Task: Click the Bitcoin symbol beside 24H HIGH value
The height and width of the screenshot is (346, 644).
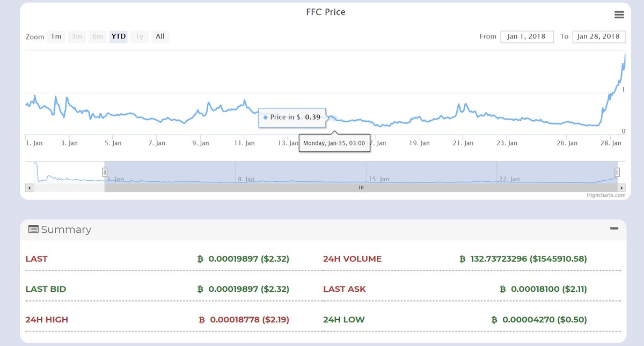Action: pyautogui.click(x=202, y=320)
